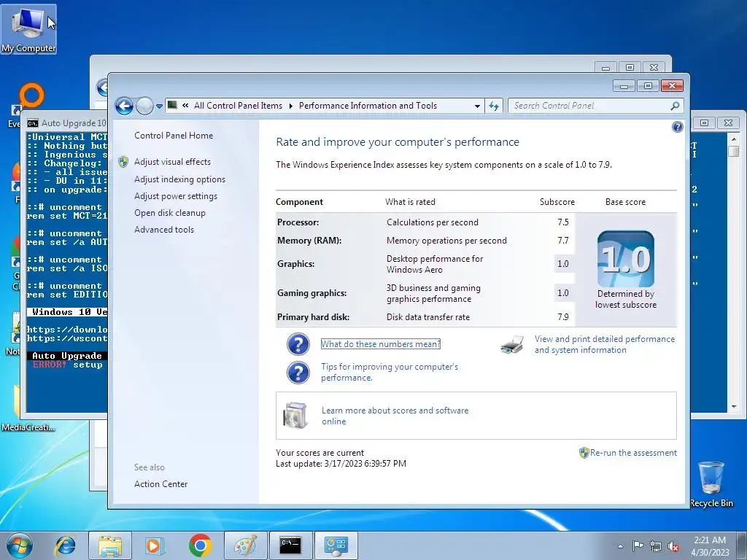
Task: Expand breadcrumb arrow after All Control Panel Items
Action: pyautogui.click(x=290, y=106)
